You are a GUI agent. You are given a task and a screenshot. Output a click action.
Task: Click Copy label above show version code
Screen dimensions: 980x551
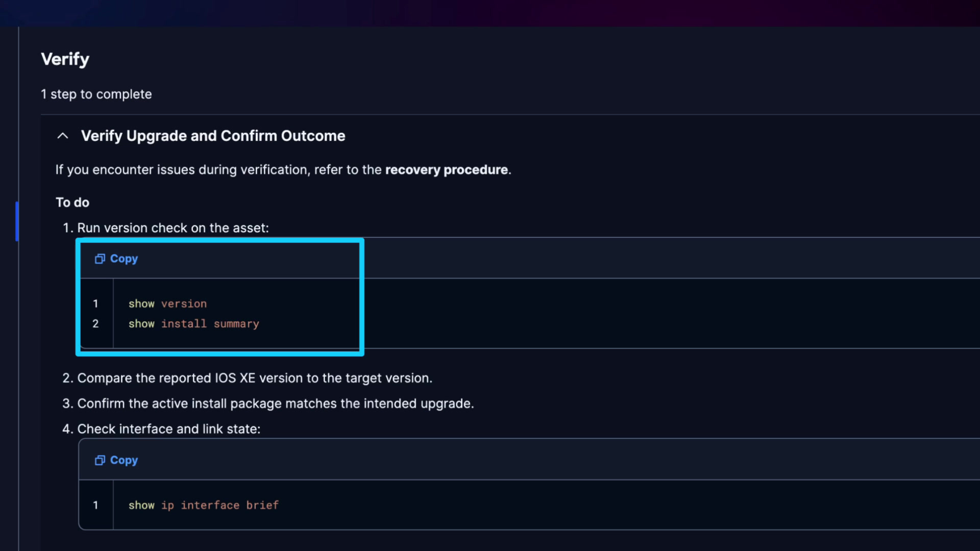tap(124, 259)
